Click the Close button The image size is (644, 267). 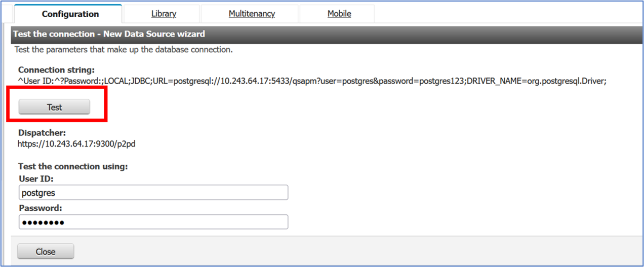coord(46,252)
